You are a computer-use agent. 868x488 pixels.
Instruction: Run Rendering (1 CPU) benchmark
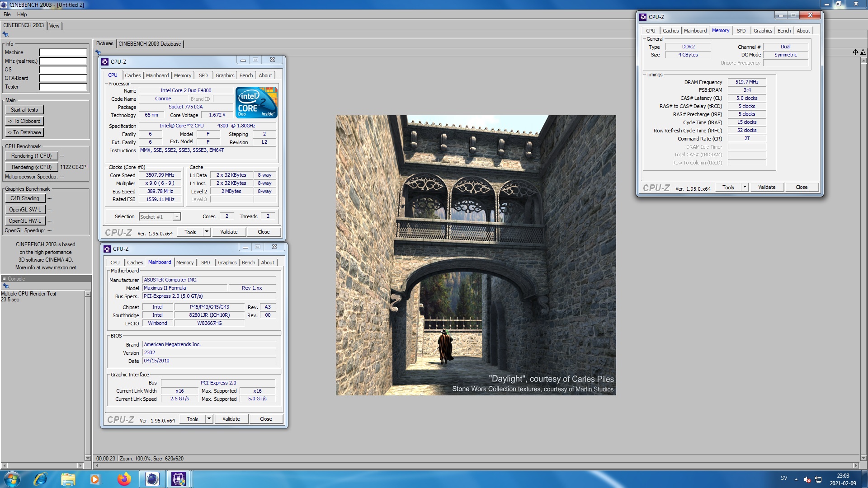click(32, 156)
